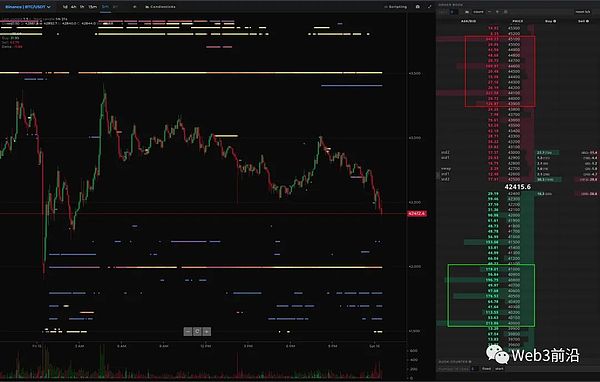Open chart settings gear icon

[134, 7]
